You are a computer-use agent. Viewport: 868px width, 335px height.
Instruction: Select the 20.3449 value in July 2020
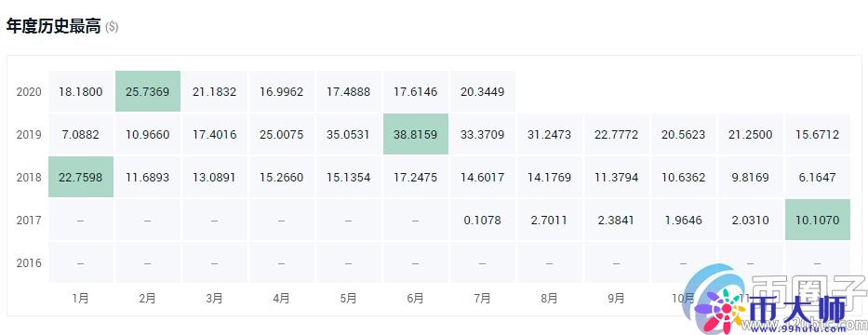coord(482,91)
